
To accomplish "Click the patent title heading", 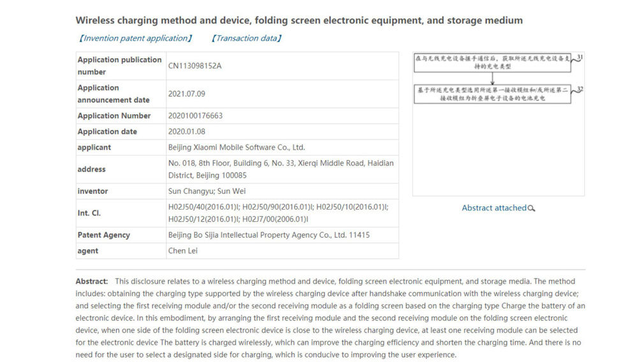I will pyautogui.click(x=298, y=20).
